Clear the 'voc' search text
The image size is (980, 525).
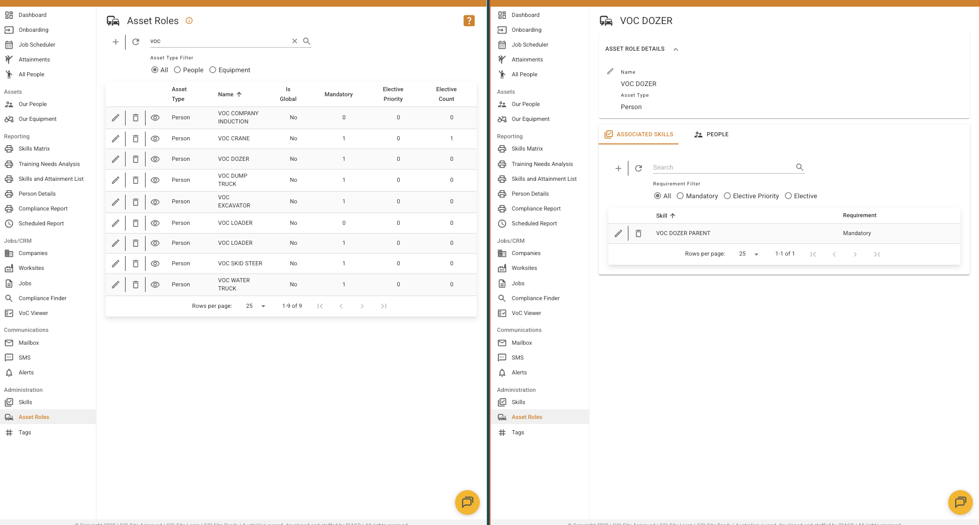tap(295, 41)
